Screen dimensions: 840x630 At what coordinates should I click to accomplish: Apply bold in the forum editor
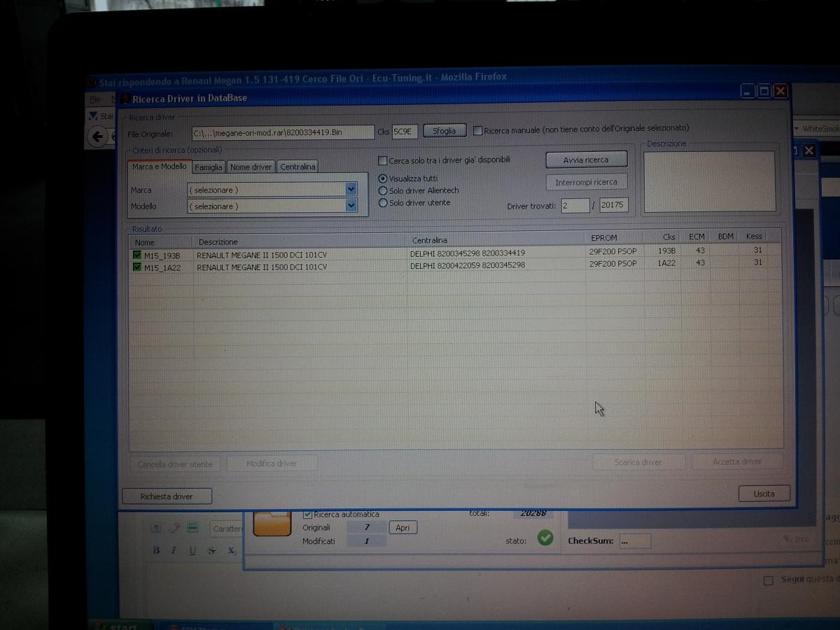pyautogui.click(x=156, y=551)
